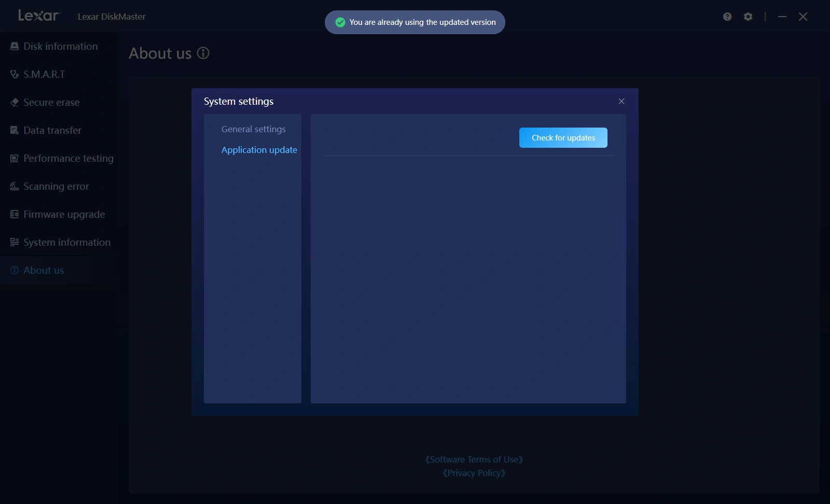Click the info icon beside About us heading
This screenshot has height=504, width=830.
pos(203,53)
